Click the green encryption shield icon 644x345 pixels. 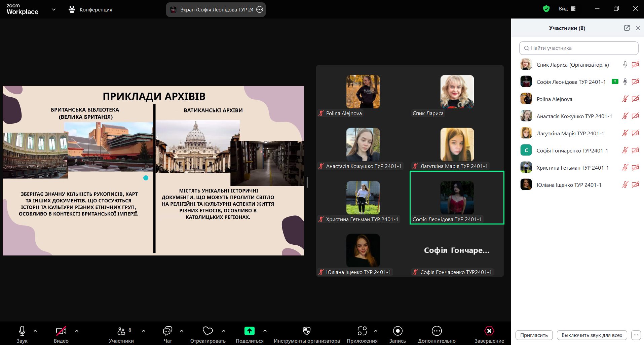(x=546, y=9)
